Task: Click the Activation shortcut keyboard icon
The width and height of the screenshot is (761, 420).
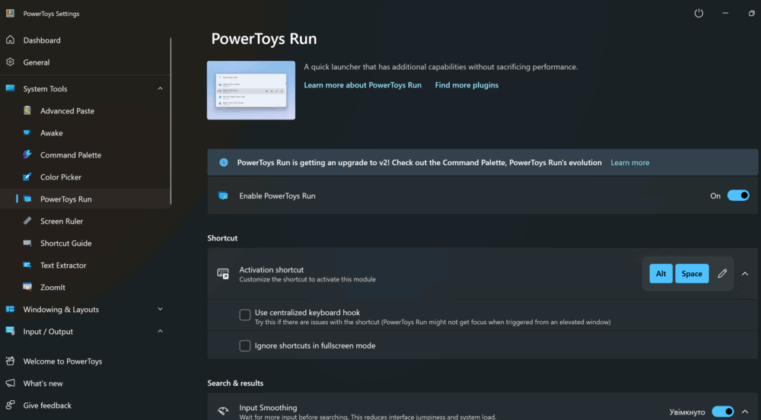Action: coord(223,273)
